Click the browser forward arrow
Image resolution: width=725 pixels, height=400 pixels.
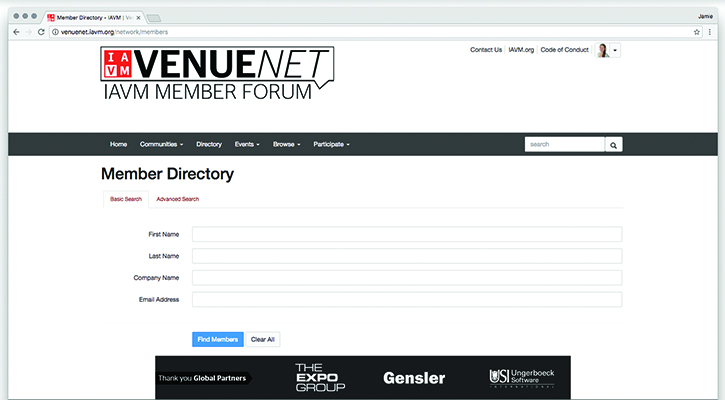tap(29, 32)
